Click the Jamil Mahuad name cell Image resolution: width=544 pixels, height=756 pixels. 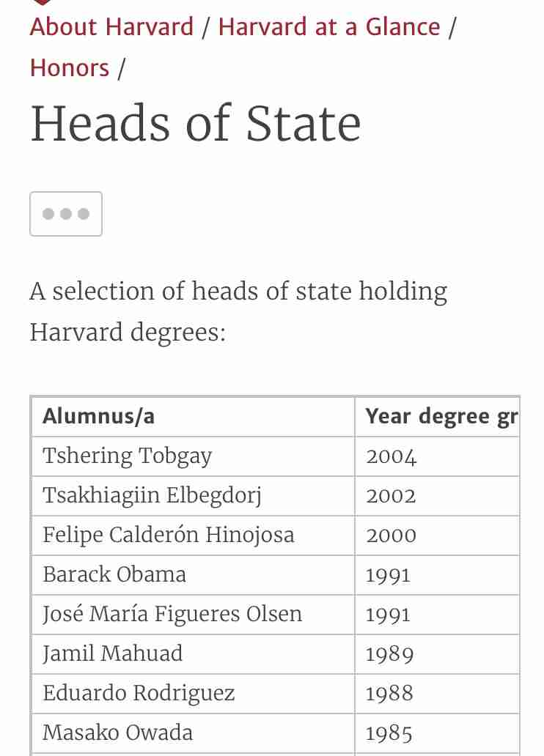193,653
